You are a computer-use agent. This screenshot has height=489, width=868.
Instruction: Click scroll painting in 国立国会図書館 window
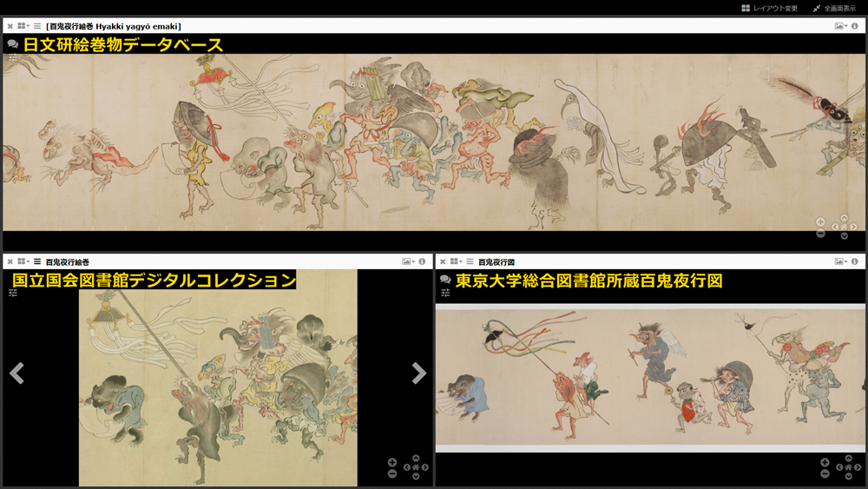[218, 378]
